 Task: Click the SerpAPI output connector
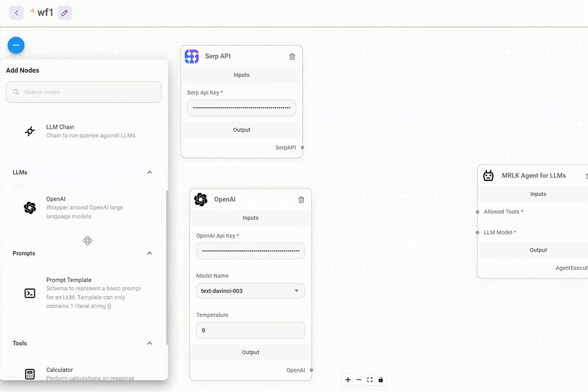click(303, 147)
